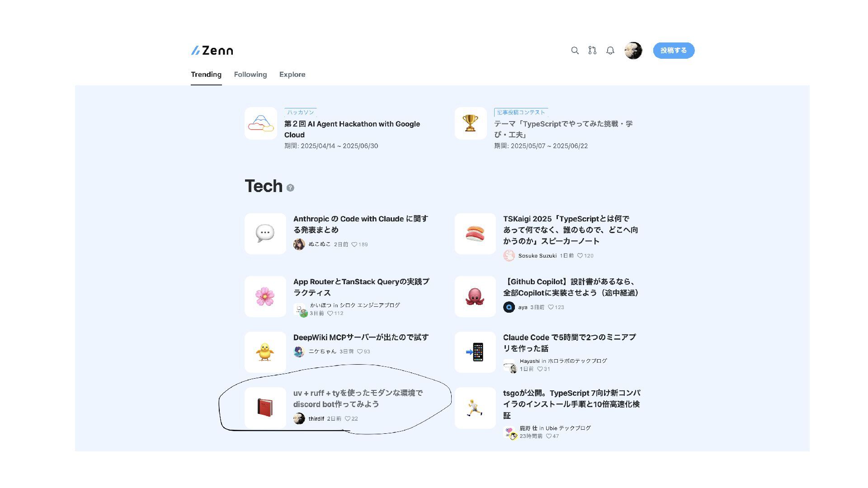Open シロク エンジニアブログ publication name
868x488 pixels.
point(370,305)
